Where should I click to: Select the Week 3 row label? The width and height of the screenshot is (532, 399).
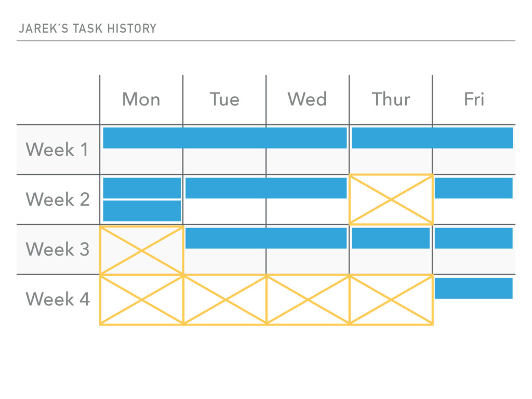click(x=58, y=249)
